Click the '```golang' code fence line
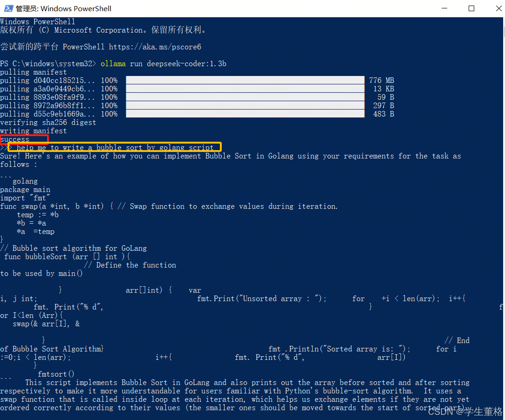505x420 pixels. click(x=19, y=181)
